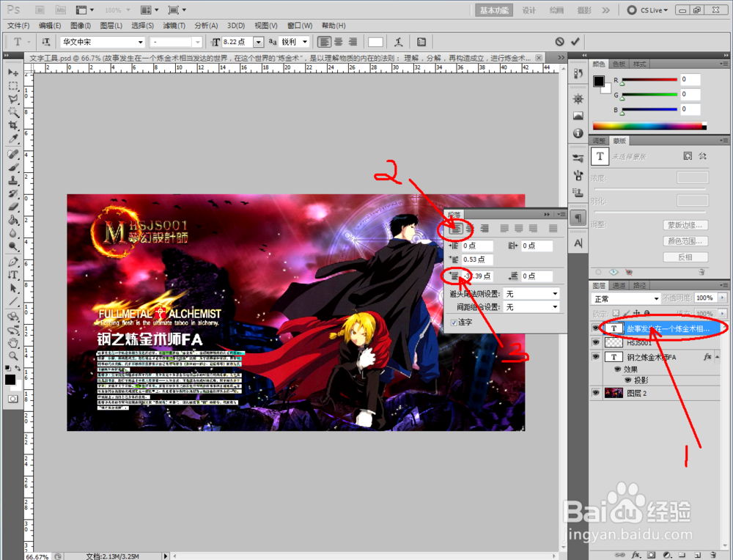This screenshot has height=560, width=733.
Task: Open the 图像(I) menu
Action: (81, 26)
